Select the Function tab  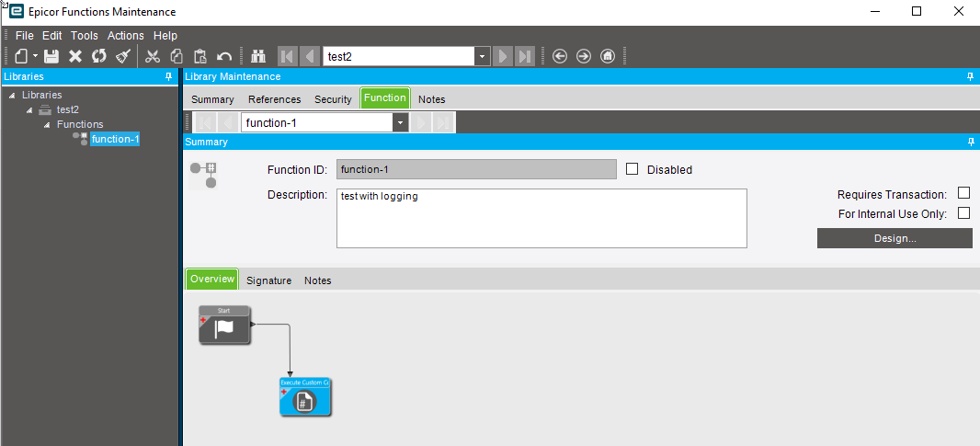coord(385,98)
